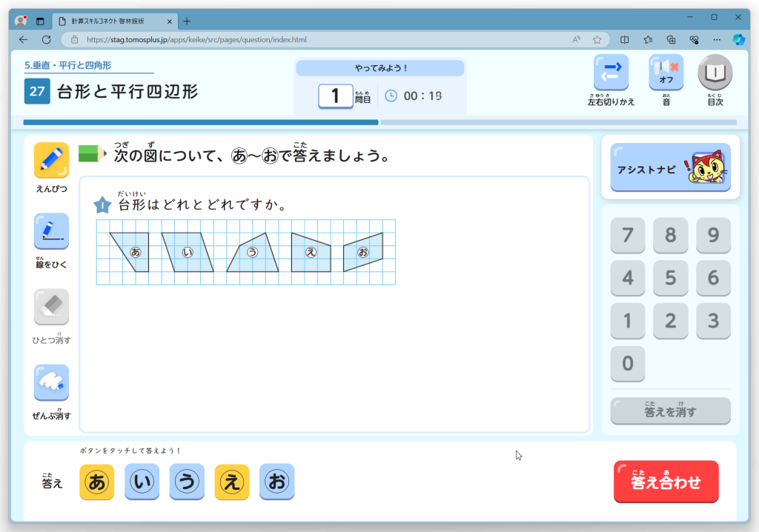Toggle answer choice お
Screen dimensions: 759x532
click(x=277, y=482)
